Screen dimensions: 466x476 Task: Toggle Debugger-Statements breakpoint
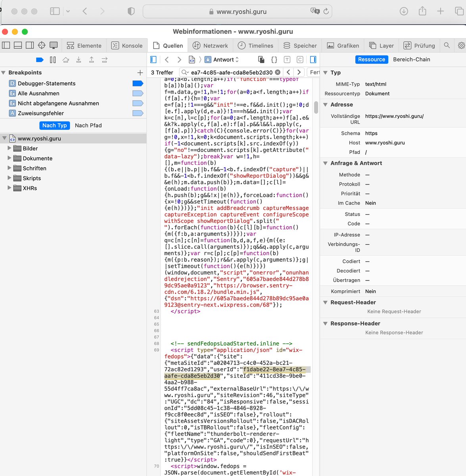point(138,83)
